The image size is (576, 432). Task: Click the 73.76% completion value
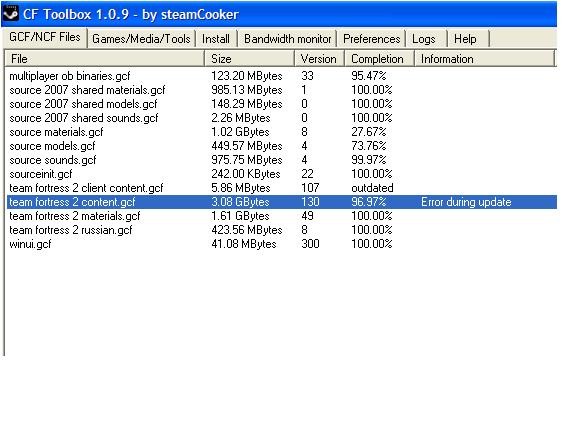tap(368, 146)
